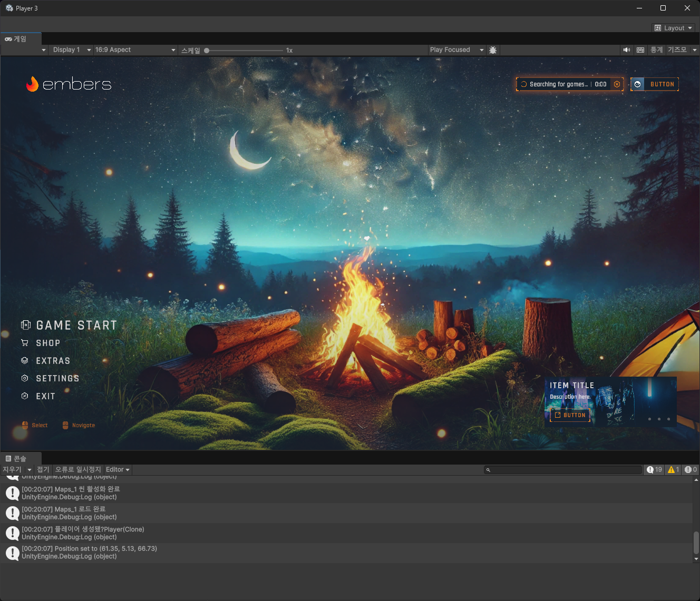Click the Position set to log icon

tap(13, 553)
